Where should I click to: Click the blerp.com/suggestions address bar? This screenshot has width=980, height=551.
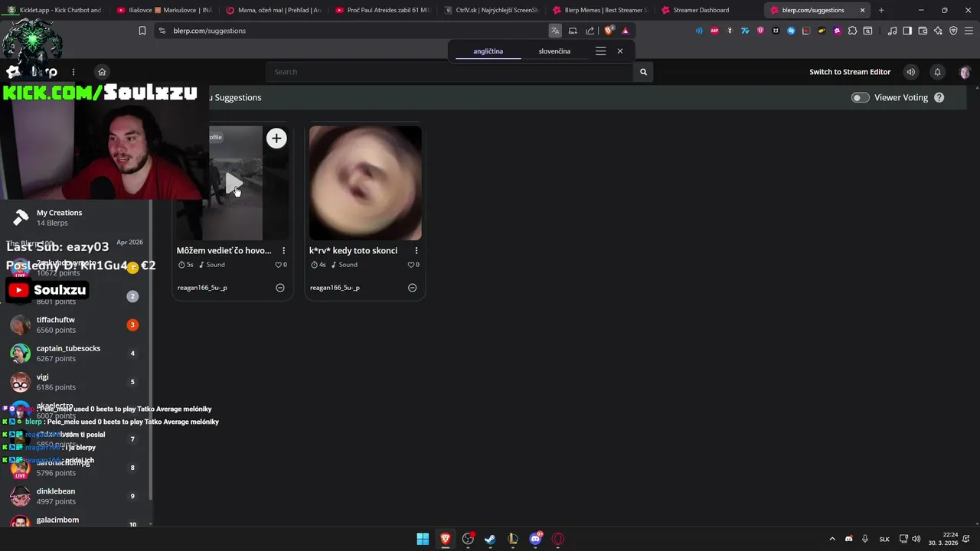coord(352,31)
